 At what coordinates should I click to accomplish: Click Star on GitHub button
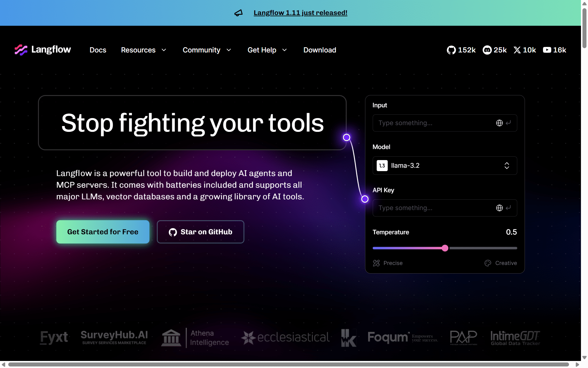pos(201,232)
